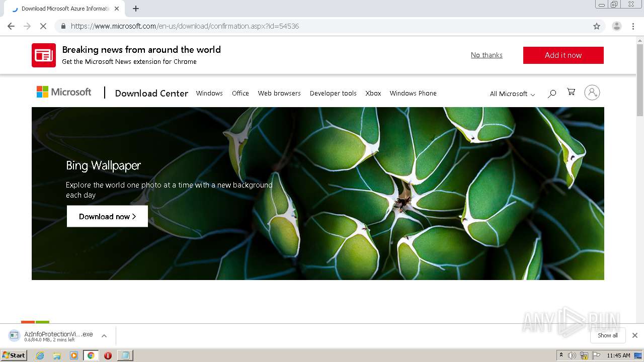Image resolution: width=644 pixels, height=362 pixels.
Task: Open a new tab with the plus button
Action: (136, 9)
